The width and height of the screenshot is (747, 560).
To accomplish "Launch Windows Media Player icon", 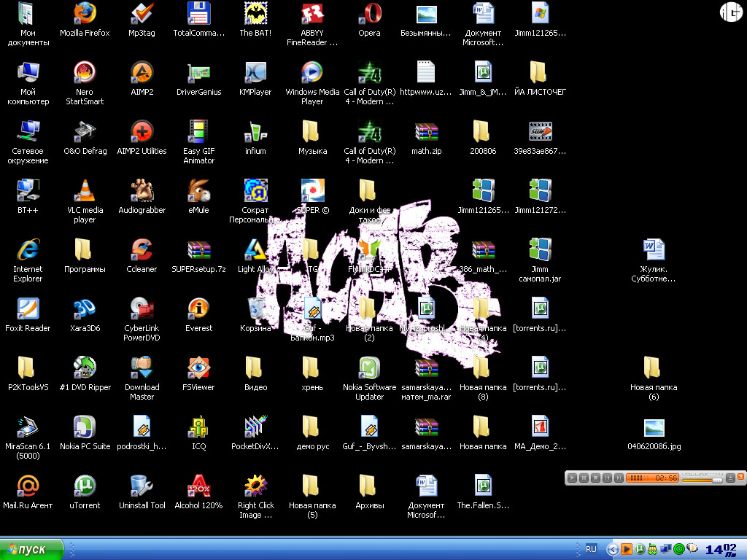I will pos(312,83).
